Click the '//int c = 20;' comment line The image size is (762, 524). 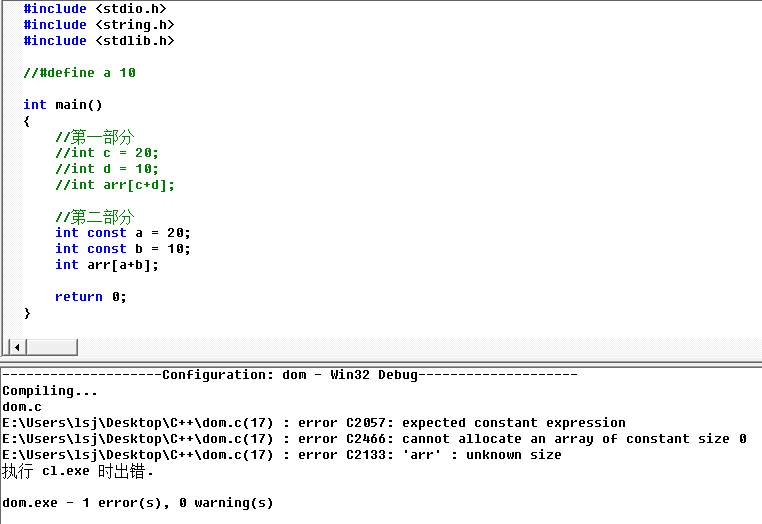pos(107,153)
